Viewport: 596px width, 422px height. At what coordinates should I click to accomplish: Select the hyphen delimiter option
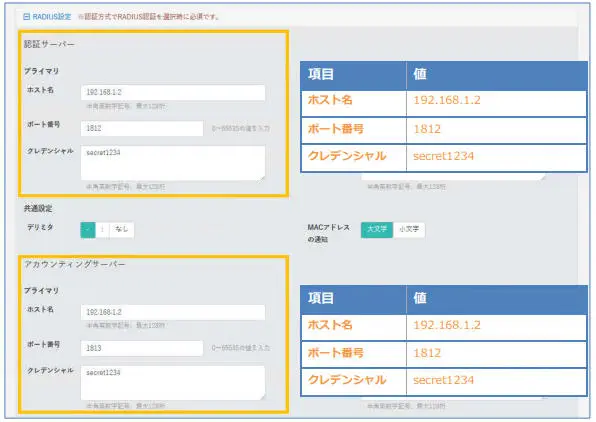tap(88, 230)
